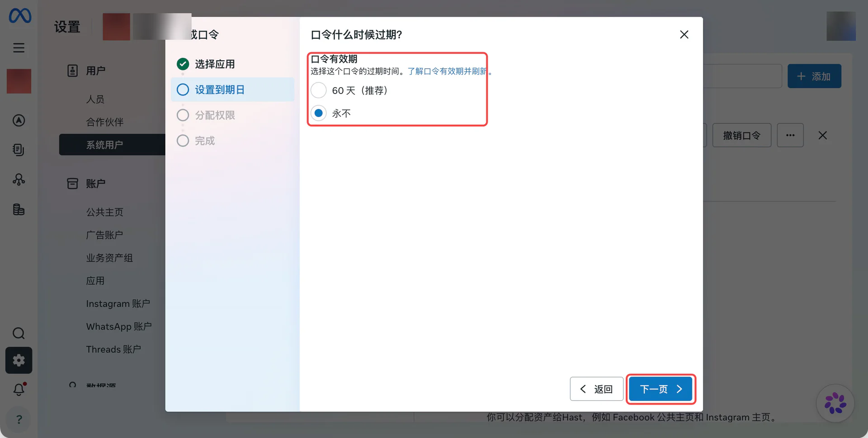This screenshot has width=868, height=438.
Task: Click the X next to the three-dots button
Action: (x=822, y=136)
